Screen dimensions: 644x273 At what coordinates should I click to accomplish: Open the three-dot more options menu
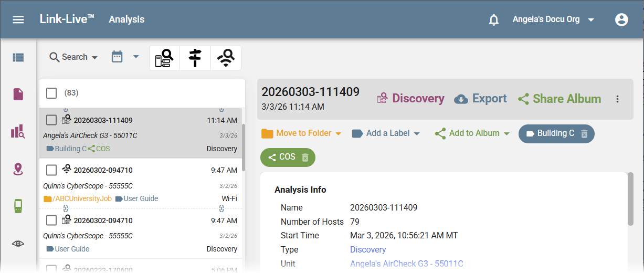618,99
